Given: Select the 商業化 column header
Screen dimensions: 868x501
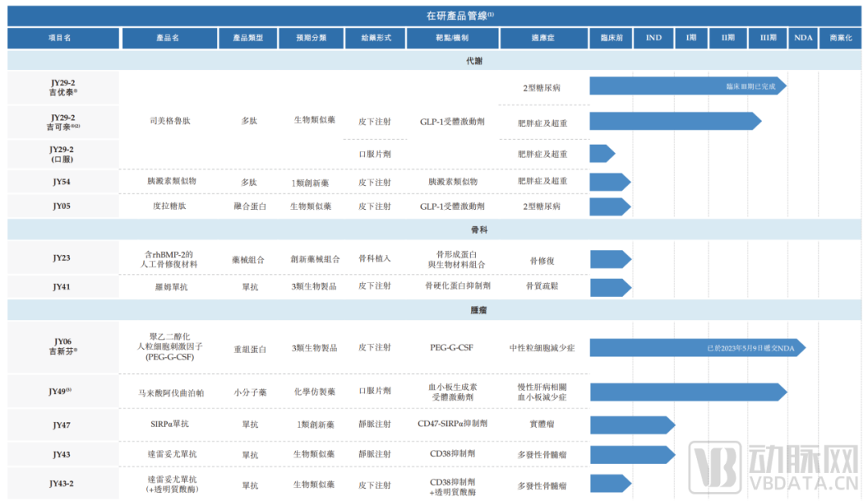Looking at the screenshot, I should [840, 38].
